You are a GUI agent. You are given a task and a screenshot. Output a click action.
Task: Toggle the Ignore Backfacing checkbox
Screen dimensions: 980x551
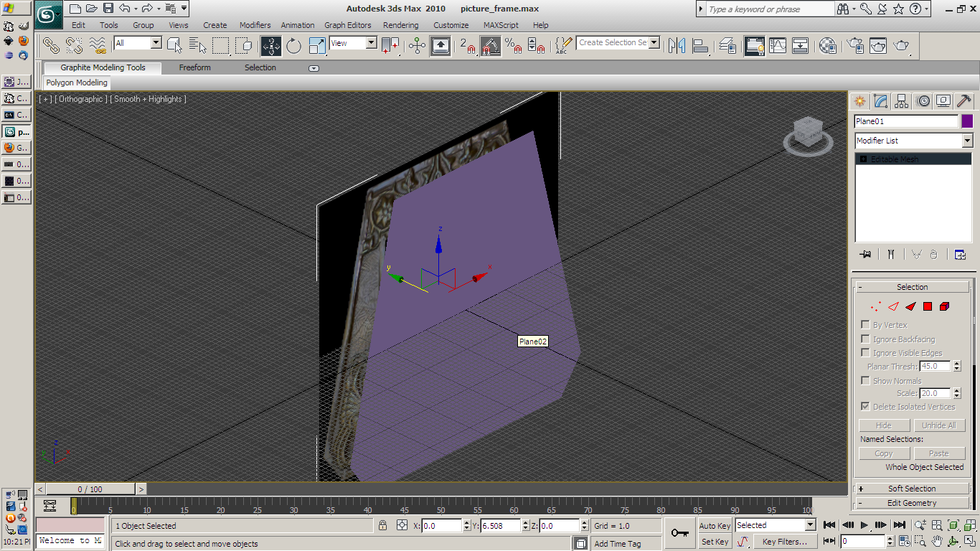[865, 339]
